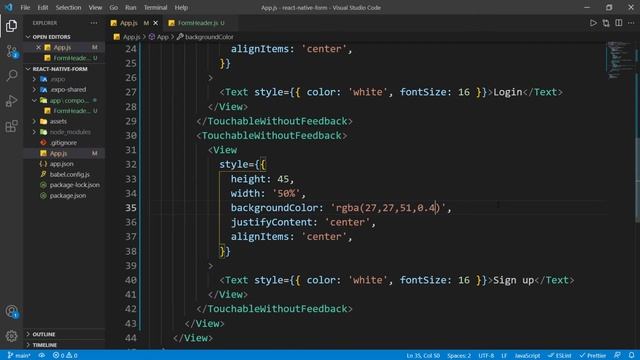The image size is (640, 360).
Task: Click the 'Sign up' text in code
Action: pyautogui.click(x=513, y=280)
